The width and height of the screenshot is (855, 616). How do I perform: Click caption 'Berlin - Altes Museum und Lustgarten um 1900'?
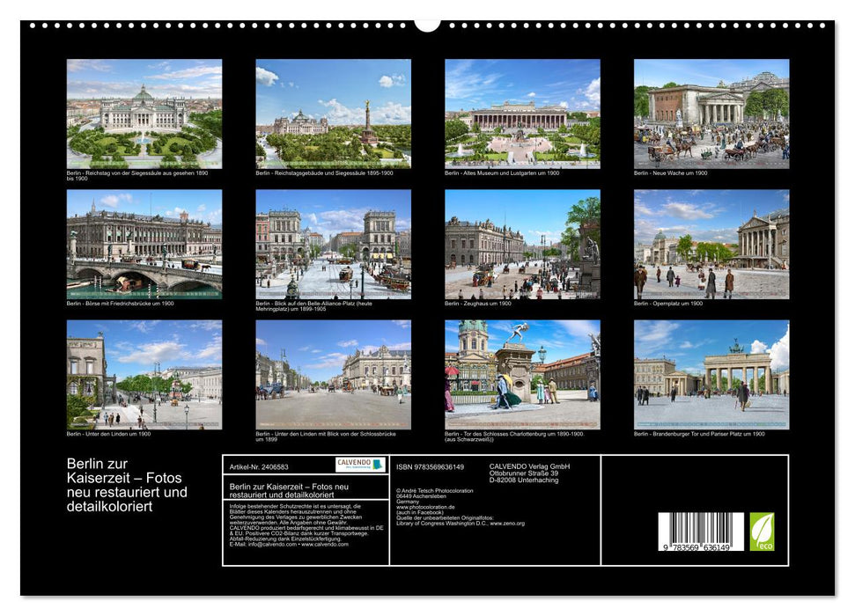click(502, 172)
